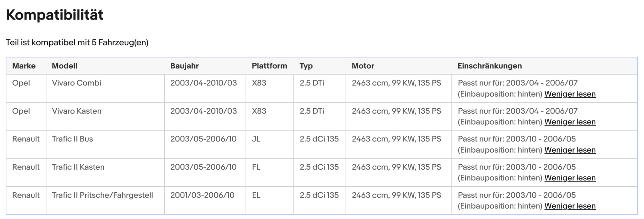This screenshot has height=219, width=644.
Task: Click 'Weniger lesen' for Trafic II Pritsche/Fahrgestell
Action: pyautogui.click(x=570, y=206)
